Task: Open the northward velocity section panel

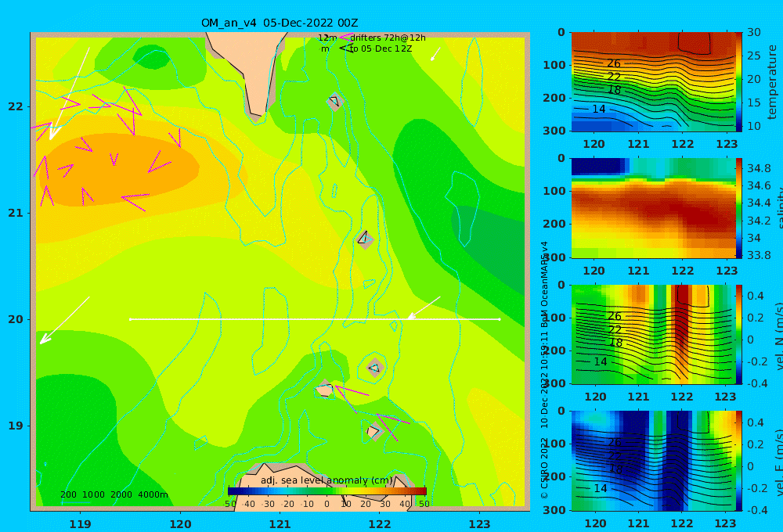Action: coord(653,334)
